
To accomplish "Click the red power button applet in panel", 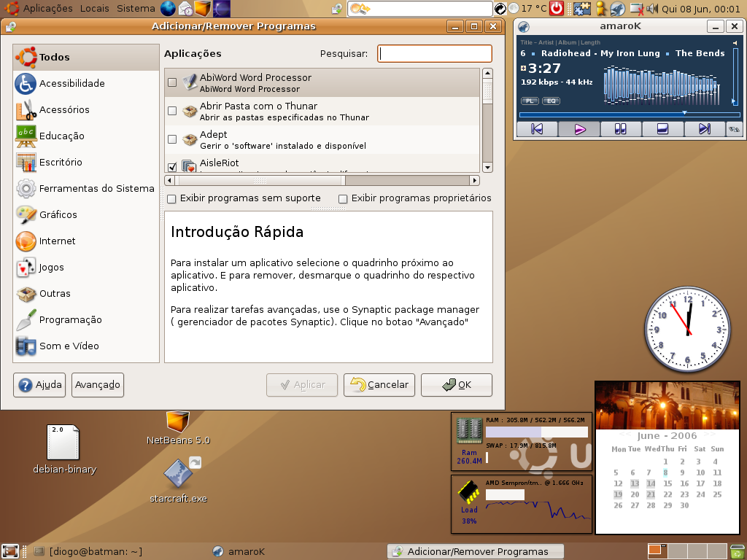I will click(557, 8).
